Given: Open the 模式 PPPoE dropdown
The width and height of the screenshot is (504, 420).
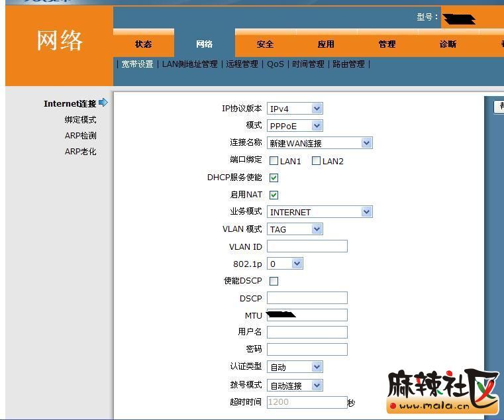Looking at the screenshot, I should (295, 126).
